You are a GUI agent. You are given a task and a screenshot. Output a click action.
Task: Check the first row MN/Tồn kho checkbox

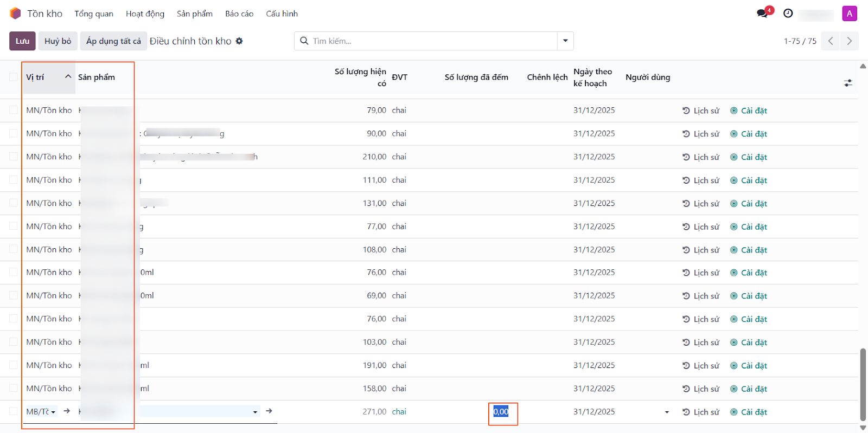[x=14, y=110]
